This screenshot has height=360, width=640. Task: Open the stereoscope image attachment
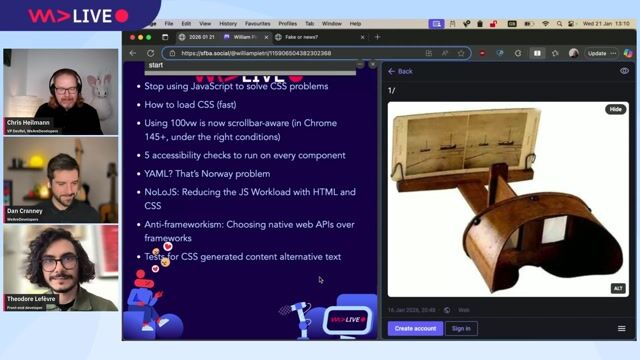coord(508,199)
